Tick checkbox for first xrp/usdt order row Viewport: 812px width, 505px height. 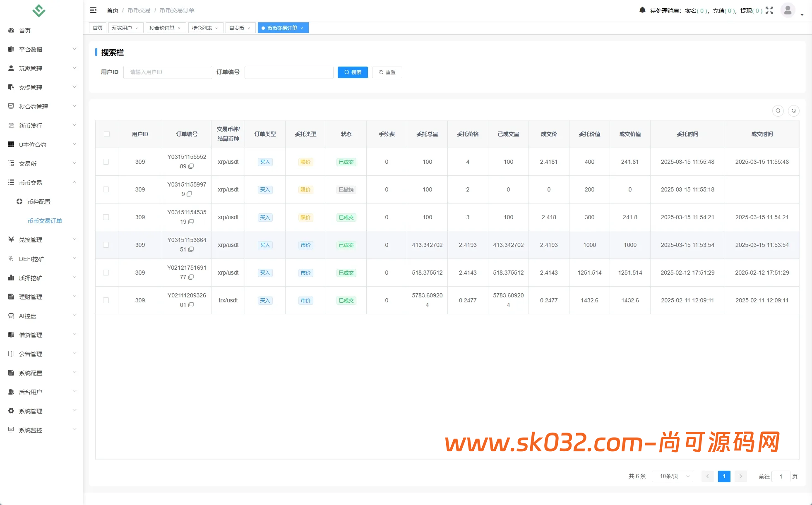click(x=106, y=162)
